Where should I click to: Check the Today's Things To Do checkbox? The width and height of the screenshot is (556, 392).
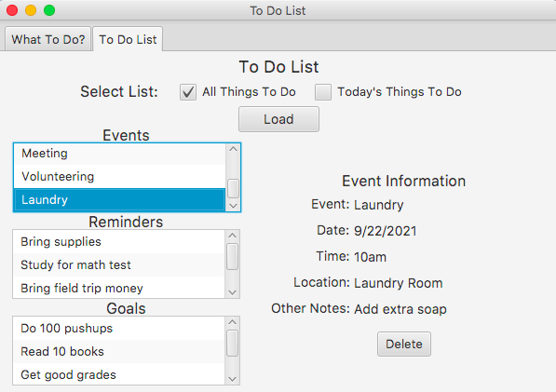pyautogui.click(x=323, y=92)
